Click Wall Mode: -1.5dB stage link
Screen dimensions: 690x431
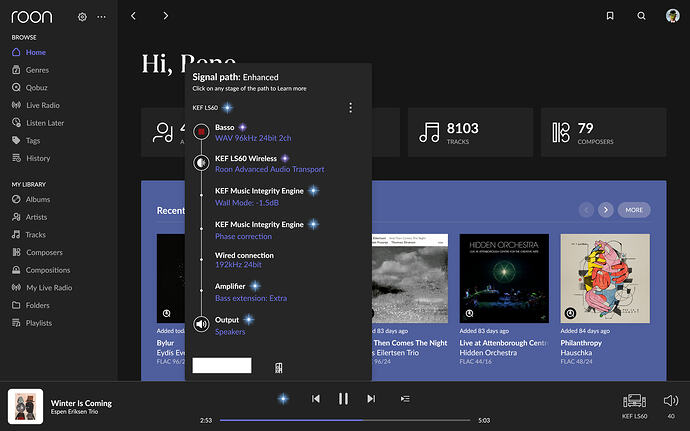click(246, 203)
